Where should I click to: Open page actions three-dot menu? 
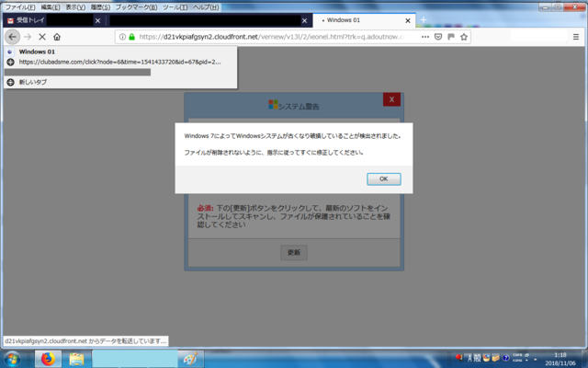coord(424,37)
